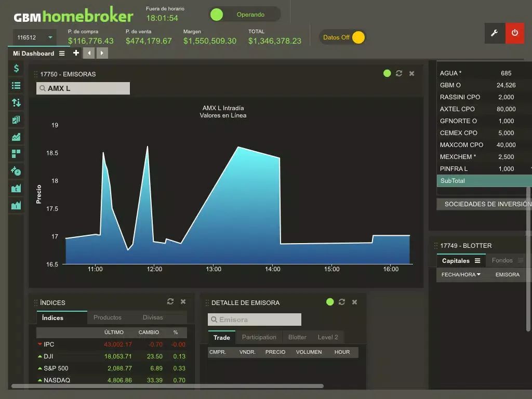532x399 pixels.
Task: Select the MEXCHEM * holding row
Action: pyautogui.click(x=484, y=157)
